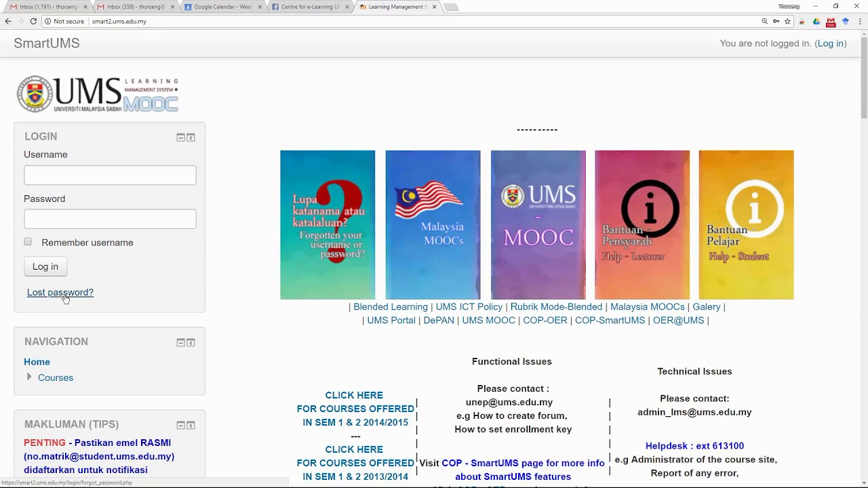This screenshot has width=868, height=488.
Task: Click the Bantuan Pensyarah Help Lecturer banner
Action: (x=642, y=225)
